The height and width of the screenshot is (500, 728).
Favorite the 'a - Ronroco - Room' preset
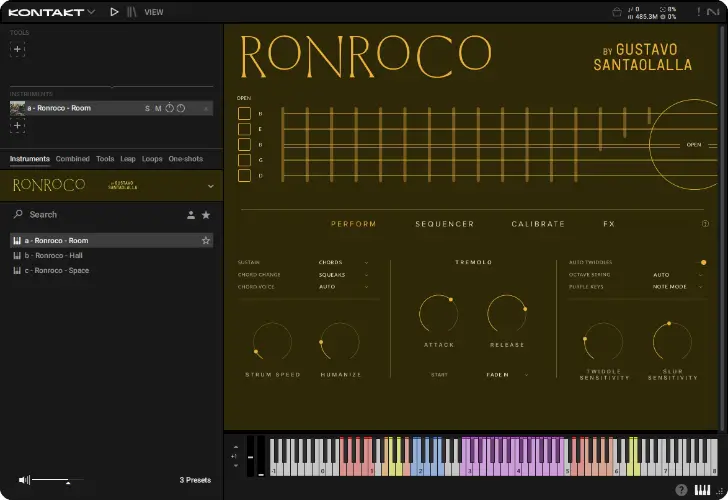point(206,240)
